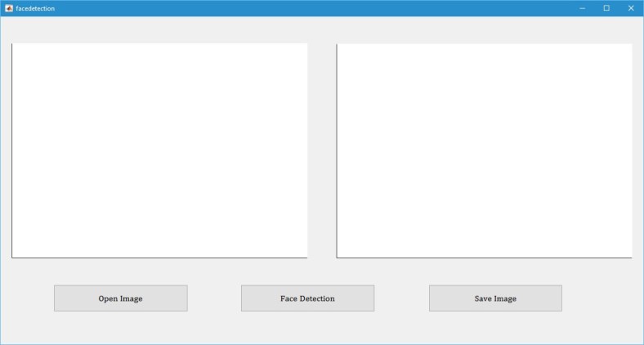
Task: Click the gray gap between the two axes
Action: tap(322, 150)
